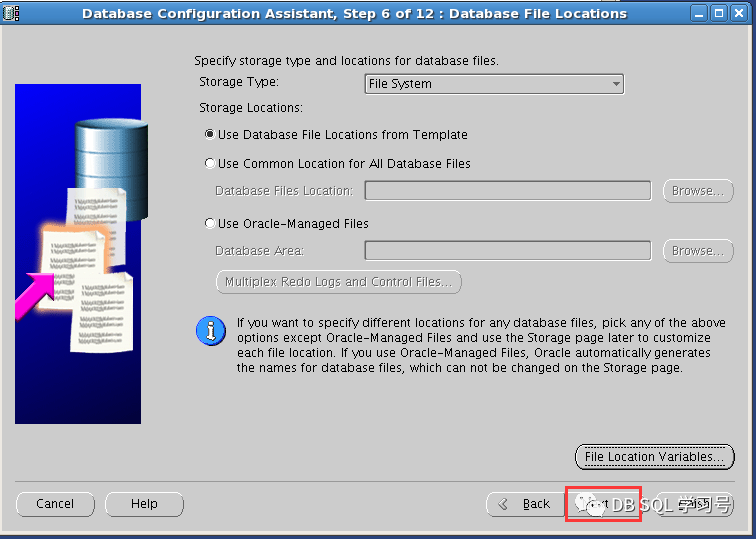Open File Location Variables dialog
Viewport: 756px width, 539px height.
[655, 457]
